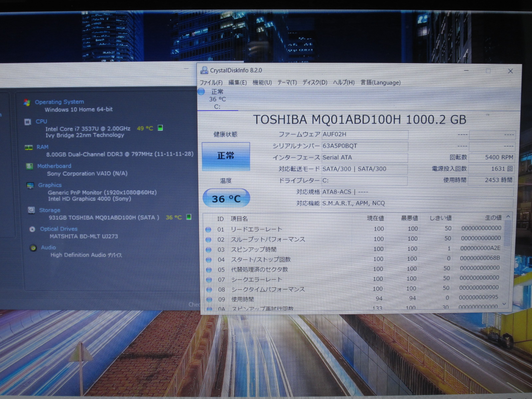Image resolution: width=532 pixels, height=399 pixels.
Task: Click the serial number field
Action: pos(364,146)
